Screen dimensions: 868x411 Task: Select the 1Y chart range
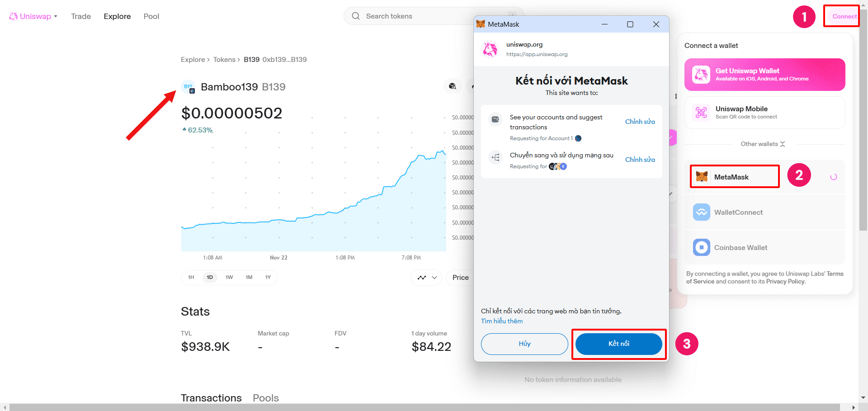coord(268,277)
